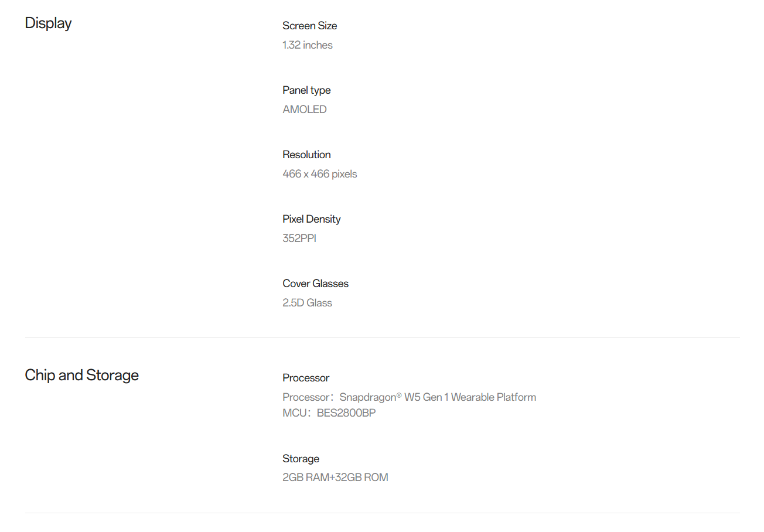Click the Resolution label
764x532 pixels.
(x=306, y=155)
